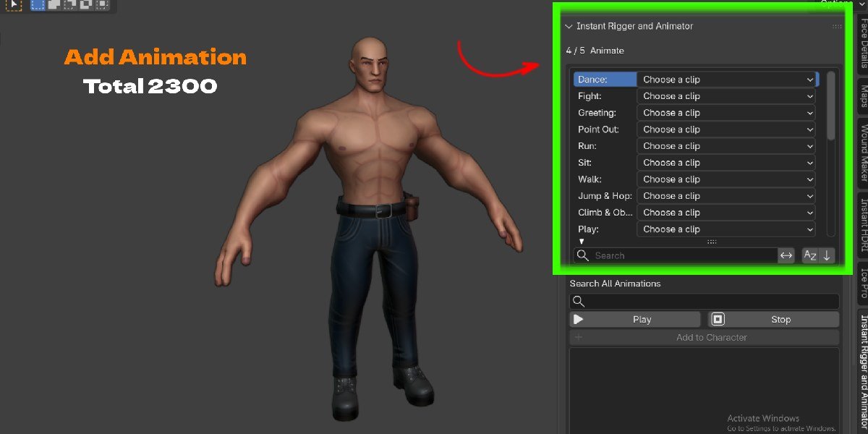
Task: Select the Greeting: category row label
Action: [597, 113]
